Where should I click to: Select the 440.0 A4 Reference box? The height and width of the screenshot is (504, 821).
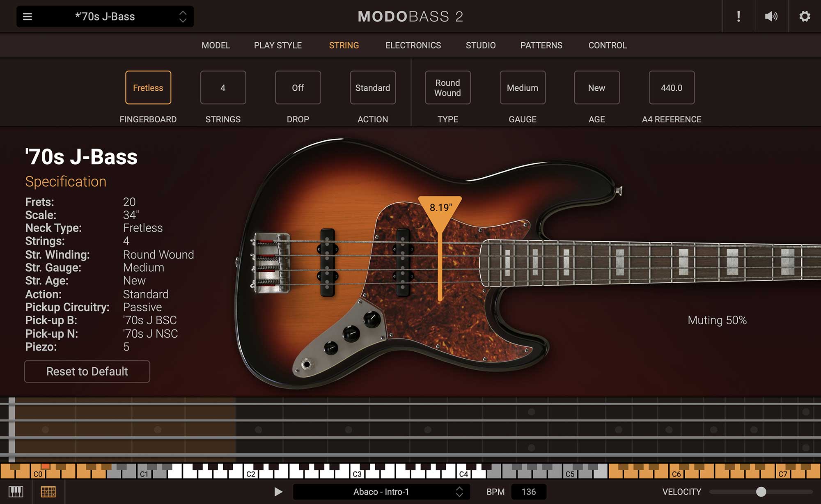(671, 87)
